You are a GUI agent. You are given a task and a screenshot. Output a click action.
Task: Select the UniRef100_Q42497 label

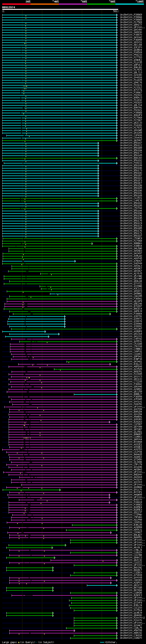pos(131,254)
